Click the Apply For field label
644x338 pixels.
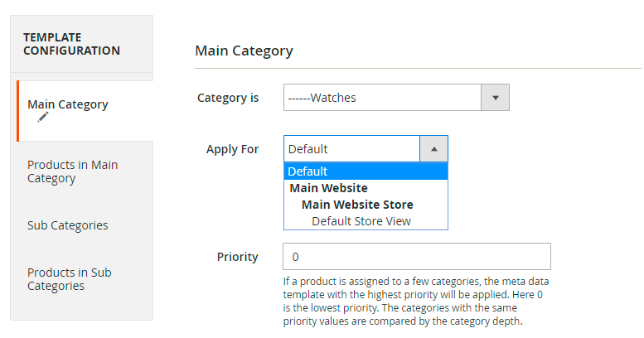232,149
